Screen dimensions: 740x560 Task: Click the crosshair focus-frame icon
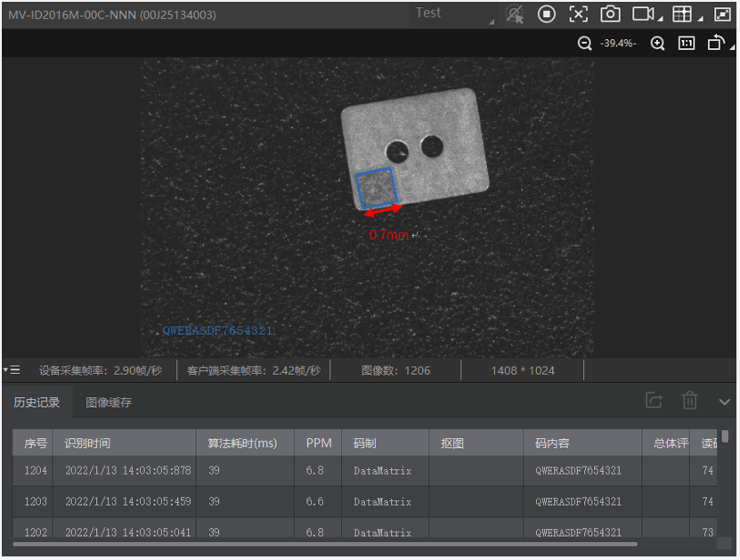(579, 14)
